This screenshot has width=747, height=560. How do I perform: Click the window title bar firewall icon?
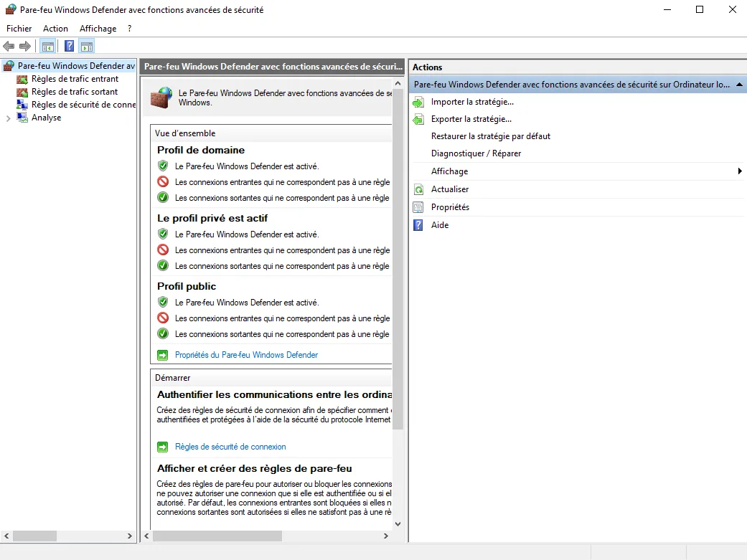coord(11,9)
